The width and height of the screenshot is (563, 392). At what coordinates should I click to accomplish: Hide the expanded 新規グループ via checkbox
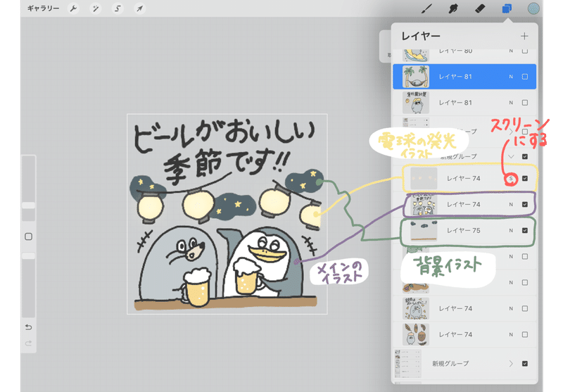pyautogui.click(x=525, y=156)
